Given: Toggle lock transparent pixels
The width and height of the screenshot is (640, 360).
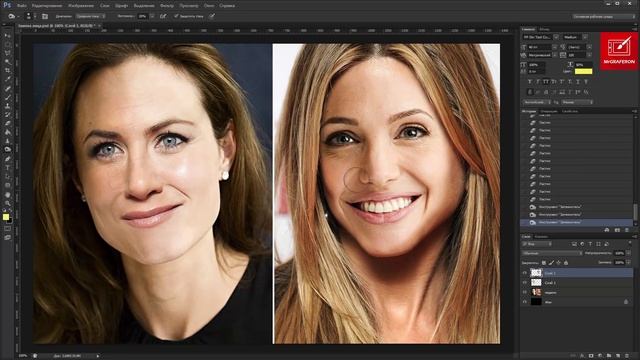Looking at the screenshot, I should point(544,262).
